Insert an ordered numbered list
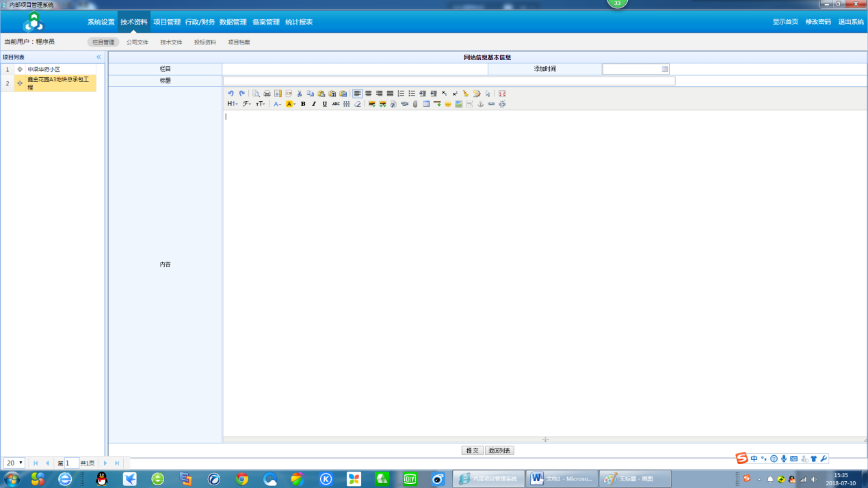 [401, 94]
